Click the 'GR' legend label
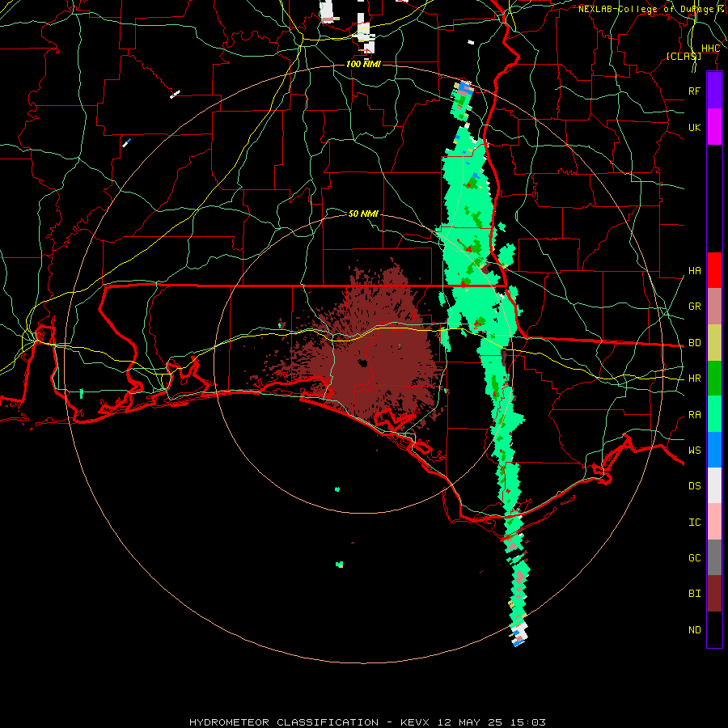Image resolution: width=728 pixels, height=728 pixels. click(x=694, y=307)
